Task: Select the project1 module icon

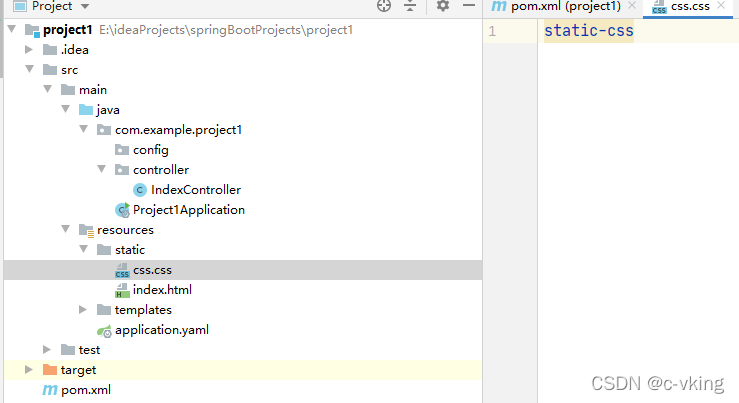Action: pyautogui.click(x=32, y=31)
